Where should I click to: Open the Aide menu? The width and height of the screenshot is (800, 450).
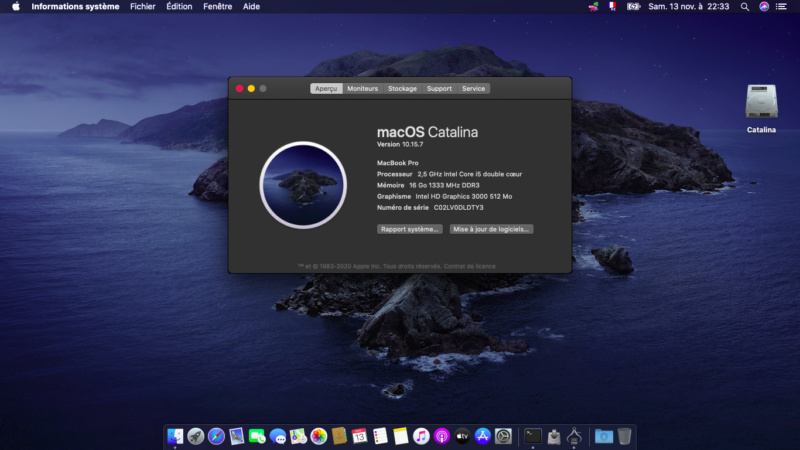tap(251, 7)
